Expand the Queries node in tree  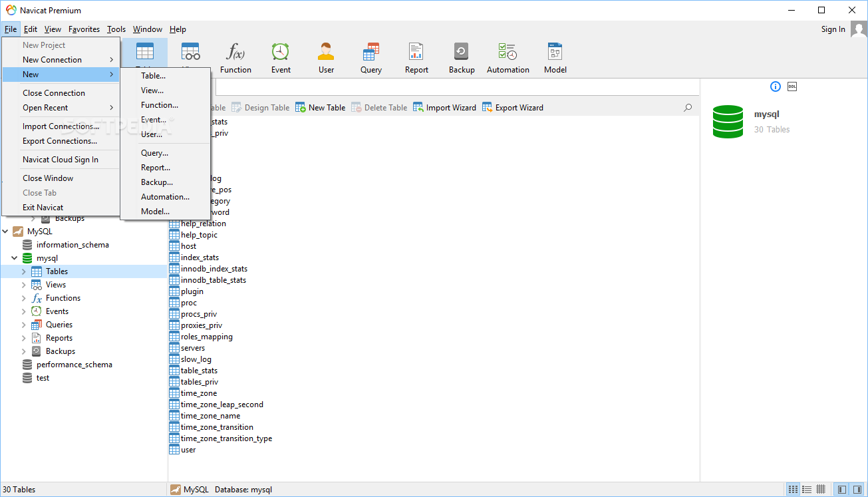click(24, 325)
